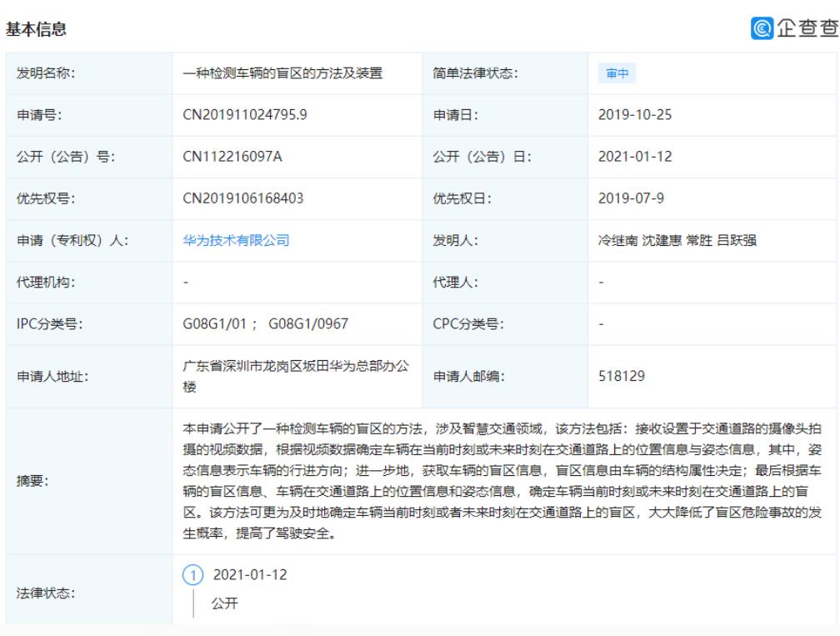The width and height of the screenshot is (840, 636).
Task: Click the 代理机构 label cell
Action: click(89, 283)
